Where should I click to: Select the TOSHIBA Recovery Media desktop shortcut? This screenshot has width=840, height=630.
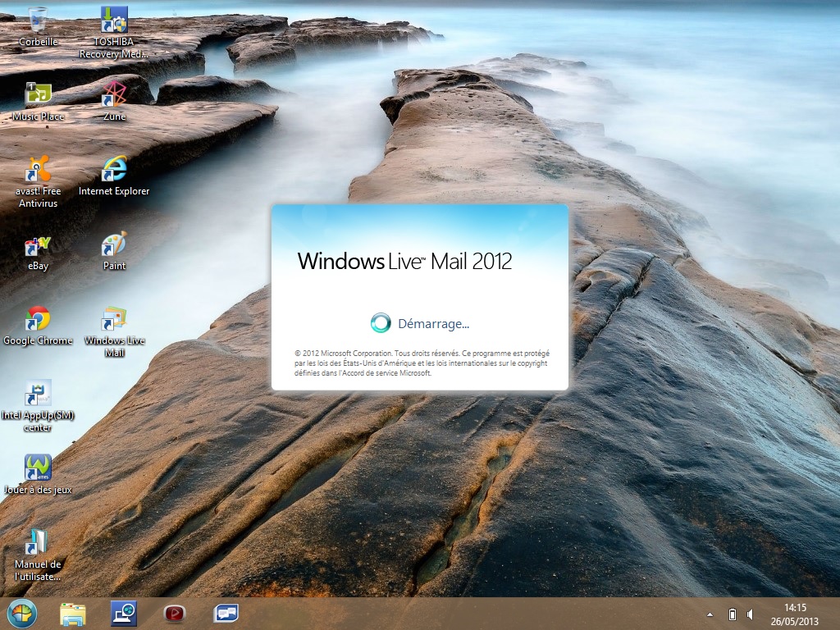tap(113, 32)
